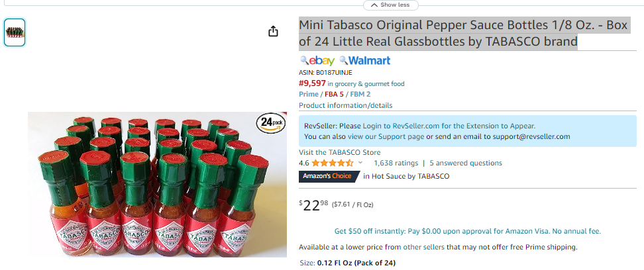Image resolution: width=644 pixels, height=270 pixels.
Task: View the 1,638 ratings
Action: (396, 163)
